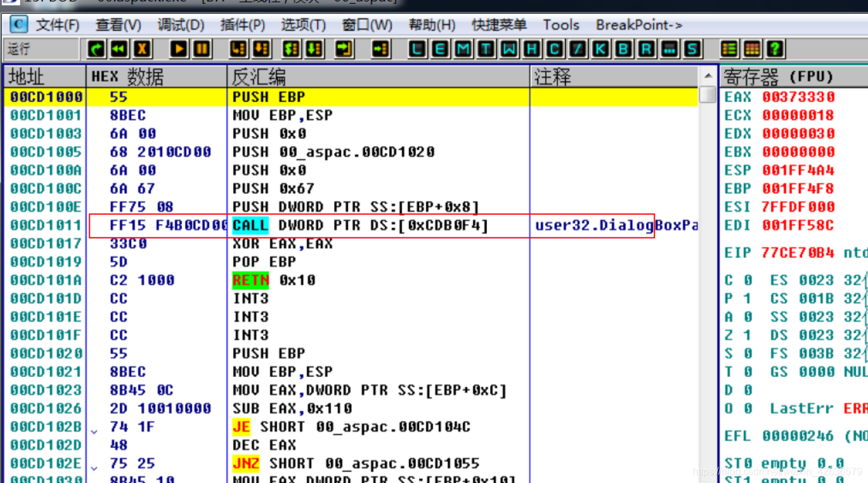Open Call stack window (K icon)

(x=600, y=49)
